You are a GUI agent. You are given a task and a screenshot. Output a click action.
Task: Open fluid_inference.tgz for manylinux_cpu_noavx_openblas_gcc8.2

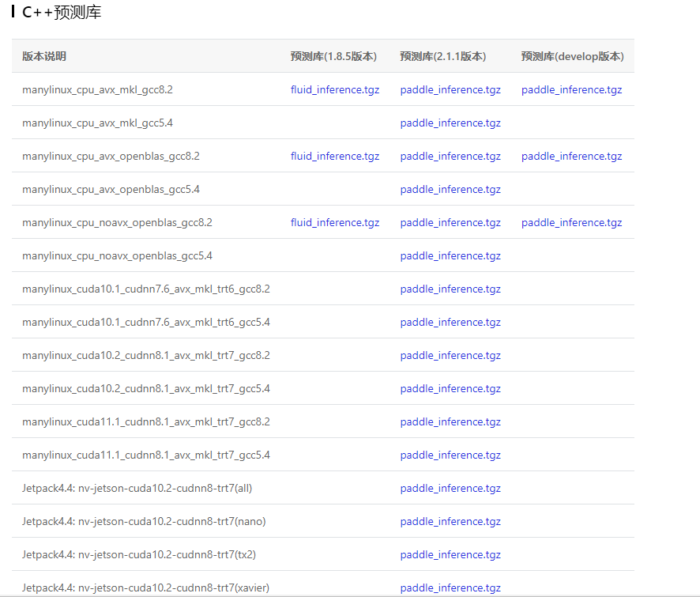(x=335, y=222)
